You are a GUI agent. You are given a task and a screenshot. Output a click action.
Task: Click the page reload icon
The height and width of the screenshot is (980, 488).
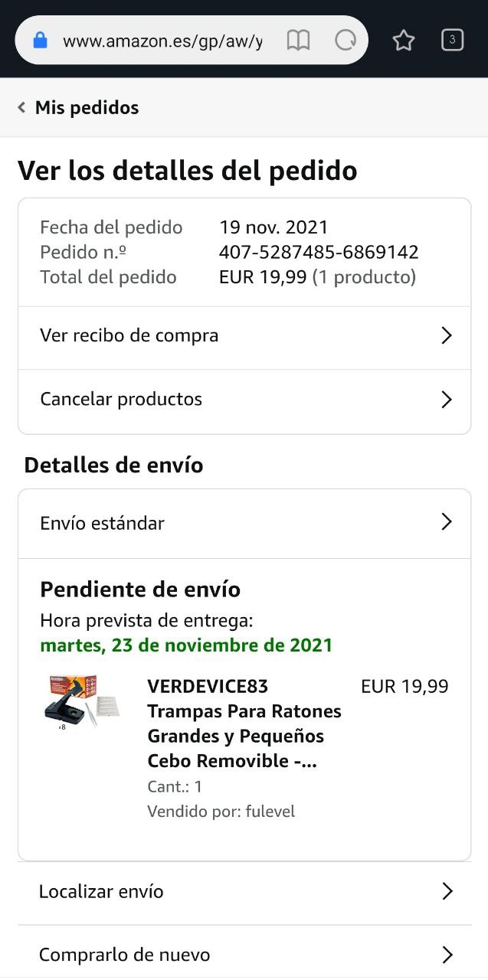pos(346,41)
